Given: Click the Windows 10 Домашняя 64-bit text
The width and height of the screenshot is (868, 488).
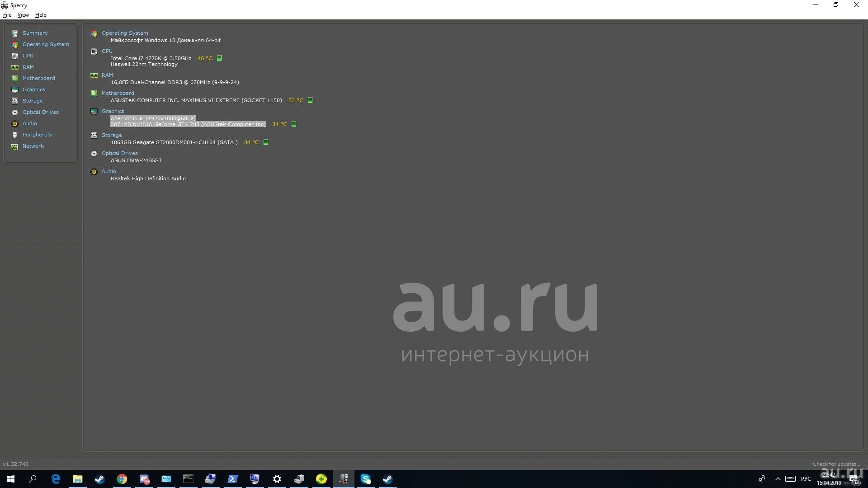Looking at the screenshot, I should pyautogui.click(x=165, y=40).
